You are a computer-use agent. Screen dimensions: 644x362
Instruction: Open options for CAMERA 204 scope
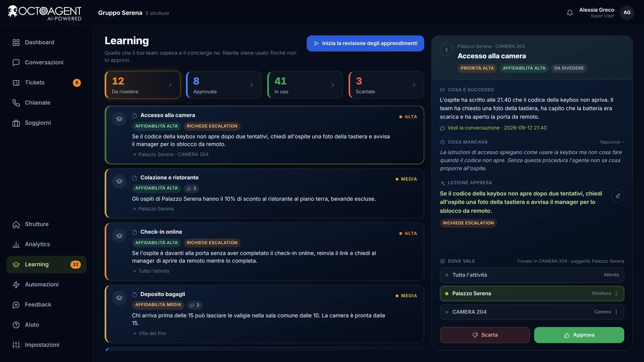point(616,312)
